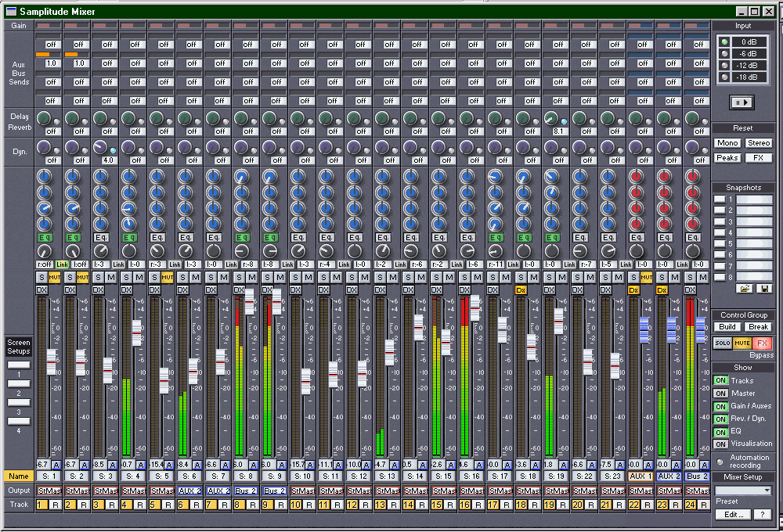Click the Build control group button
Viewport: 783px width, 532px height.
(x=727, y=327)
